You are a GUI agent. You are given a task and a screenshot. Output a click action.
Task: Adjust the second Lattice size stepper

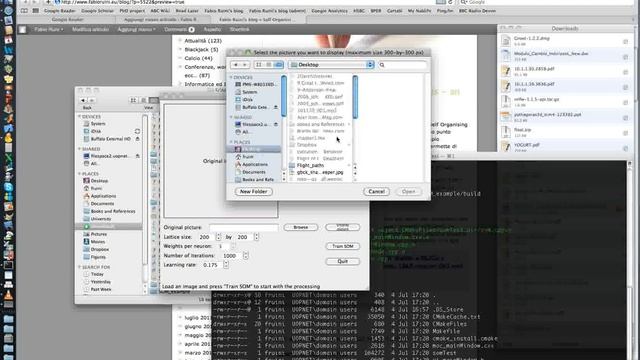(x=256, y=237)
